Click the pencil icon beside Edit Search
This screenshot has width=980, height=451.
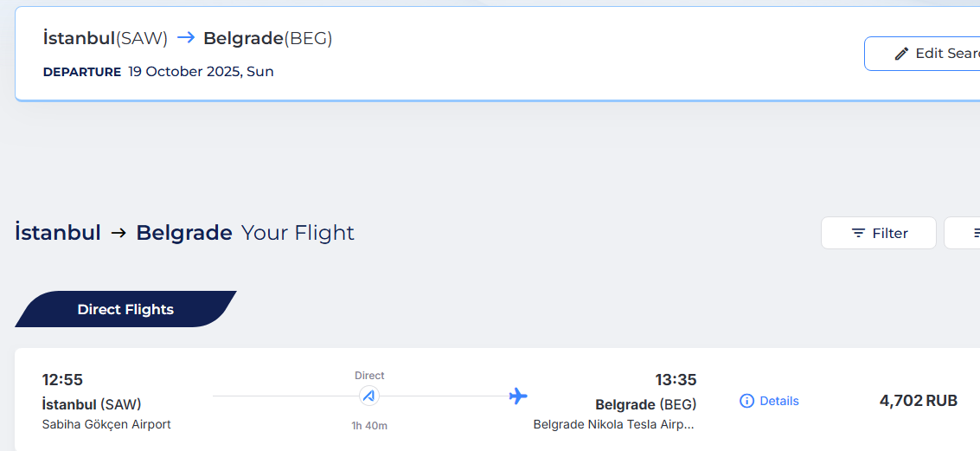point(900,54)
